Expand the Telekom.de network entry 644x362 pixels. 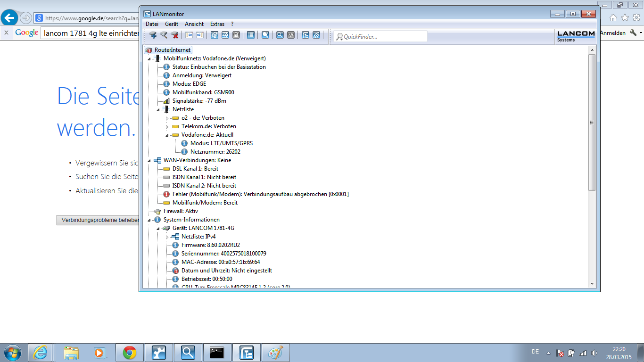point(167,126)
